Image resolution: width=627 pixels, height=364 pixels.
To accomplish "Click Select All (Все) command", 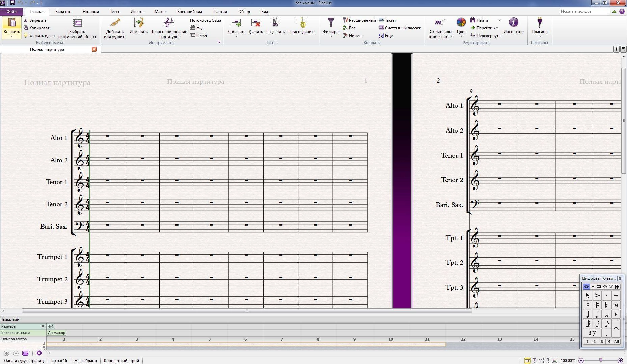I will [x=349, y=28].
